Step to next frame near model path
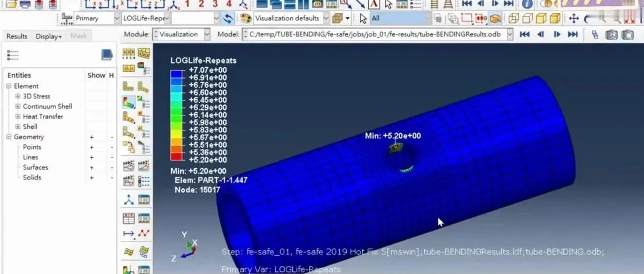This screenshot has height=274, width=644. 556,34
